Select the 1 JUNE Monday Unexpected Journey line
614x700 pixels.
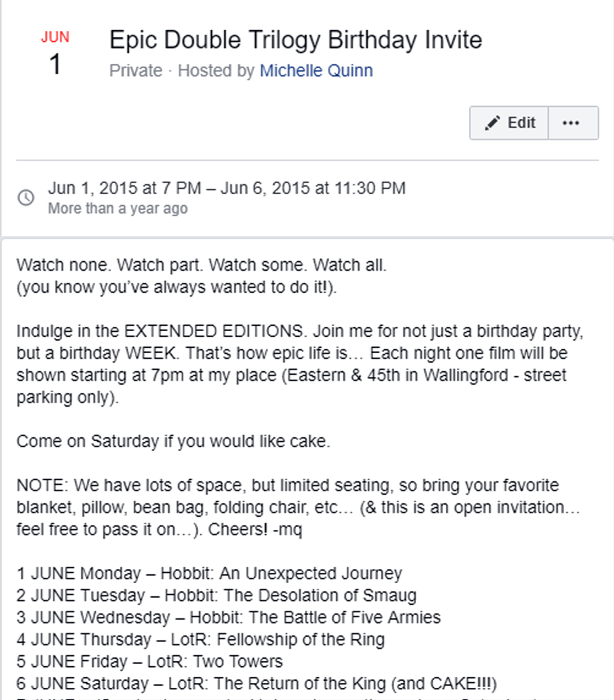click(x=209, y=574)
